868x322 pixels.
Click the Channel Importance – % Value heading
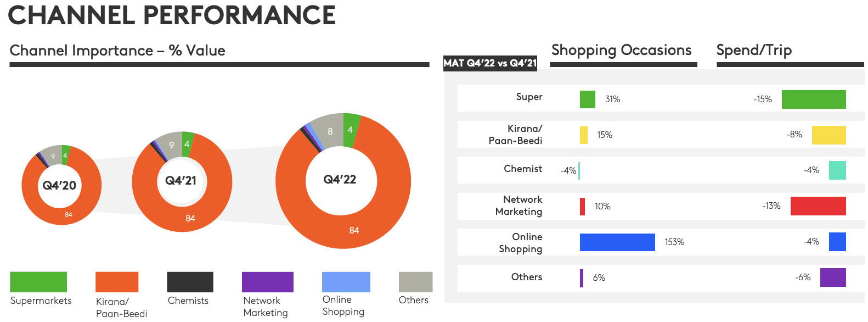[x=117, y=51]
